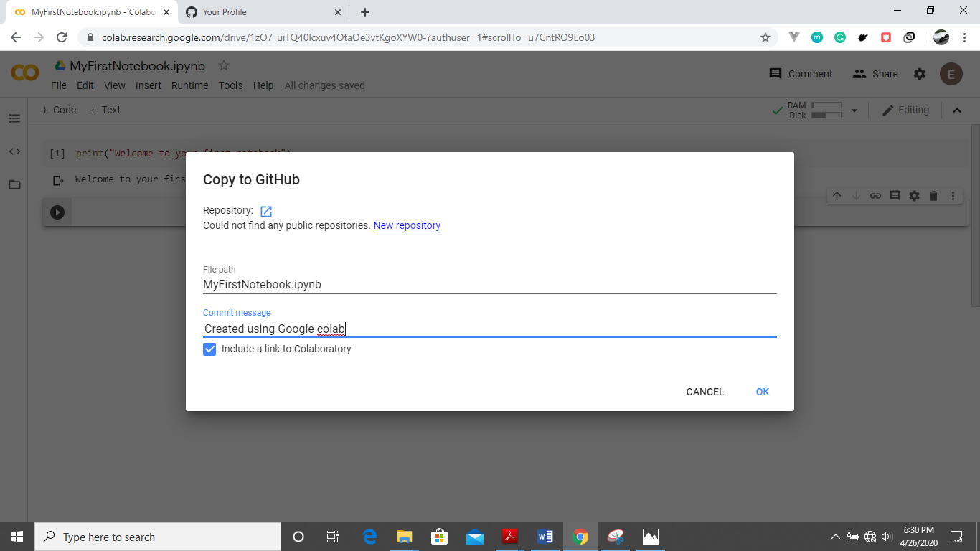Image resolution: width=980 pixels, height=551 pixels.
Task: Star the notebook MyFirstNotebook.ipynb
Action: tap(224, 65)
